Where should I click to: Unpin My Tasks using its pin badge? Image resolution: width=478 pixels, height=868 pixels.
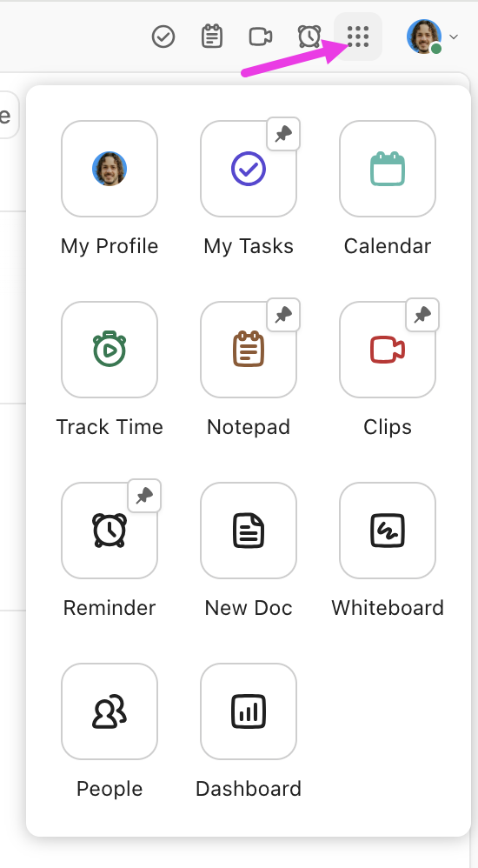pos(283,133)
